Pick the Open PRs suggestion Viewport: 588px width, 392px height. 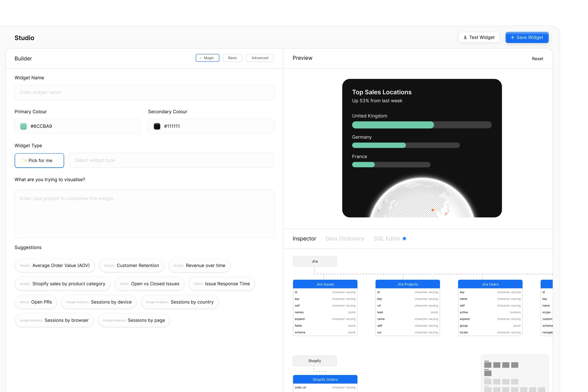pos(36,302)
